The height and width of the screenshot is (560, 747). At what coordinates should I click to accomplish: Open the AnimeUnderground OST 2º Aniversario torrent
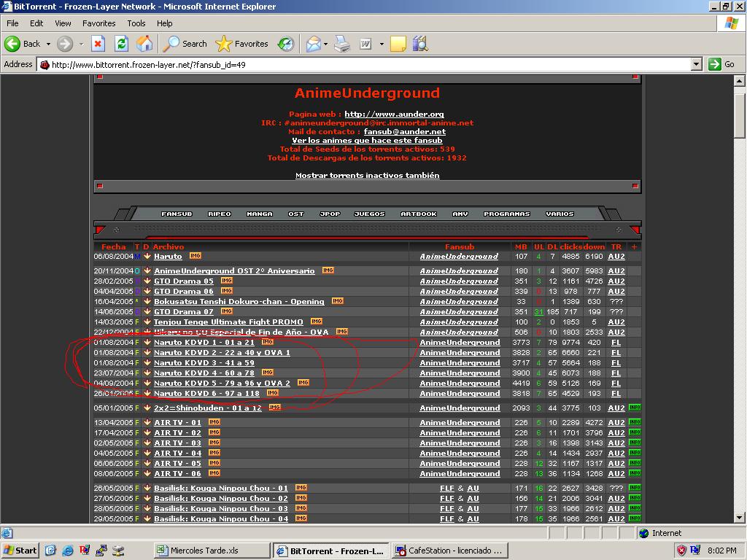234,271
